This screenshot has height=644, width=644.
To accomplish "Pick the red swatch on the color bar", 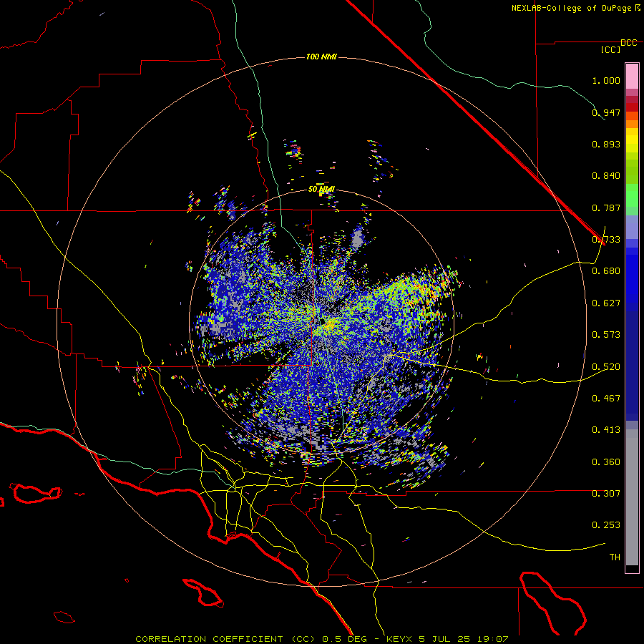I will point(632,107).
